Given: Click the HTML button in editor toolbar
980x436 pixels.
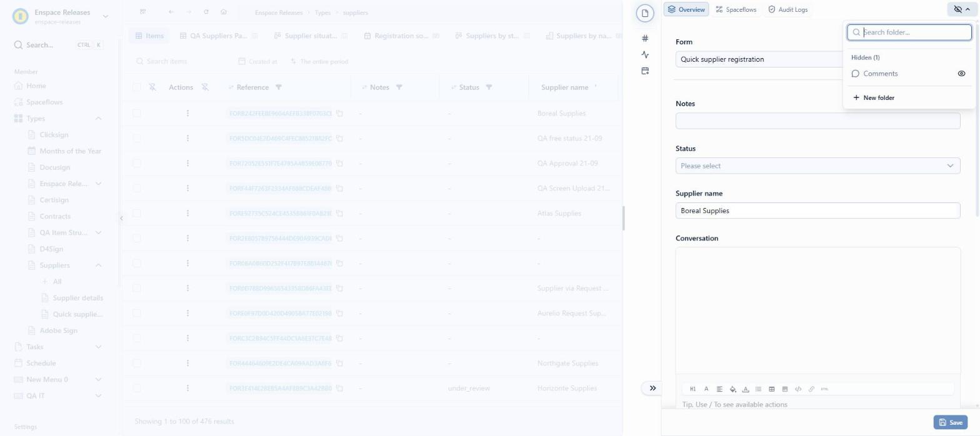Looking at the screenshot, I should click(x=824, y=389).
